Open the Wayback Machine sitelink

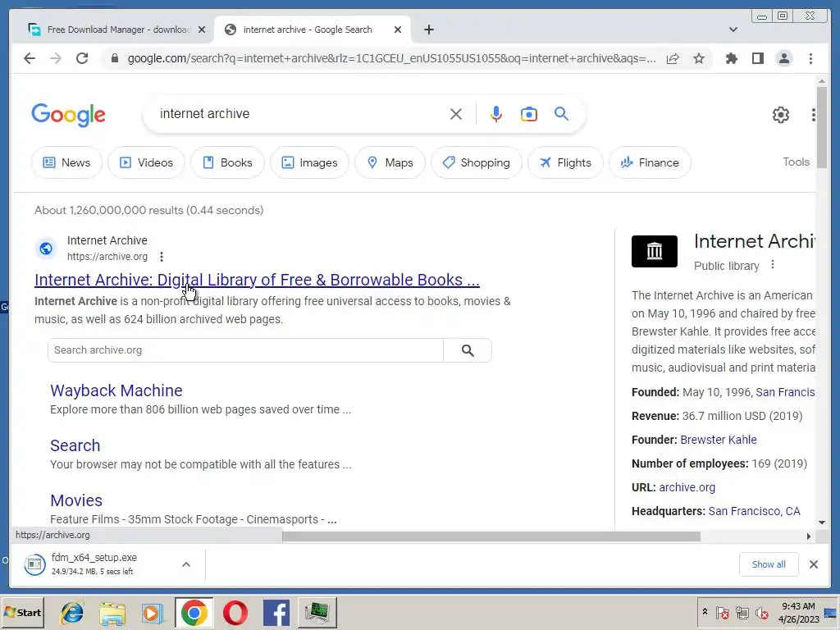pos(116,390)
